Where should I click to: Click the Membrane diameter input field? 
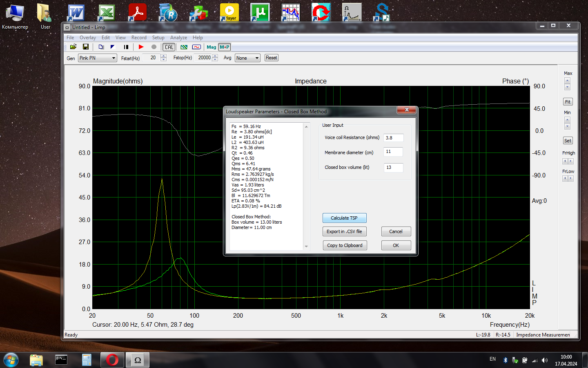(393, 152)
